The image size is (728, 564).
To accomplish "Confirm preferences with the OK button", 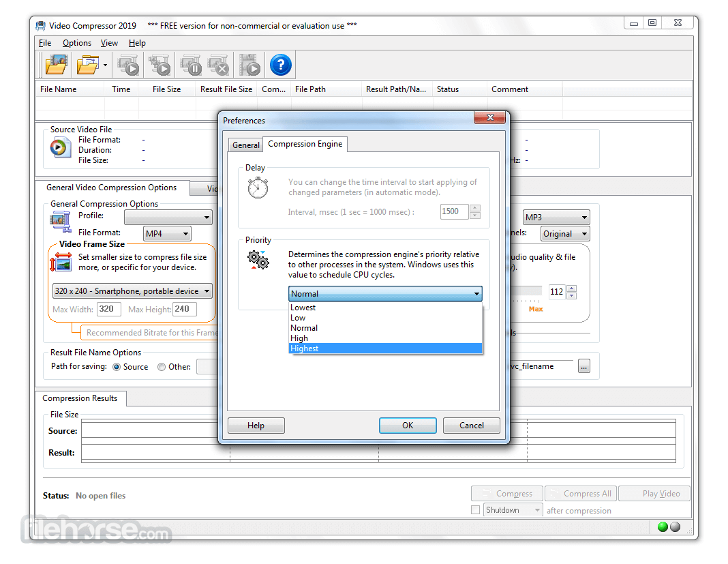I will pos(408,426).
